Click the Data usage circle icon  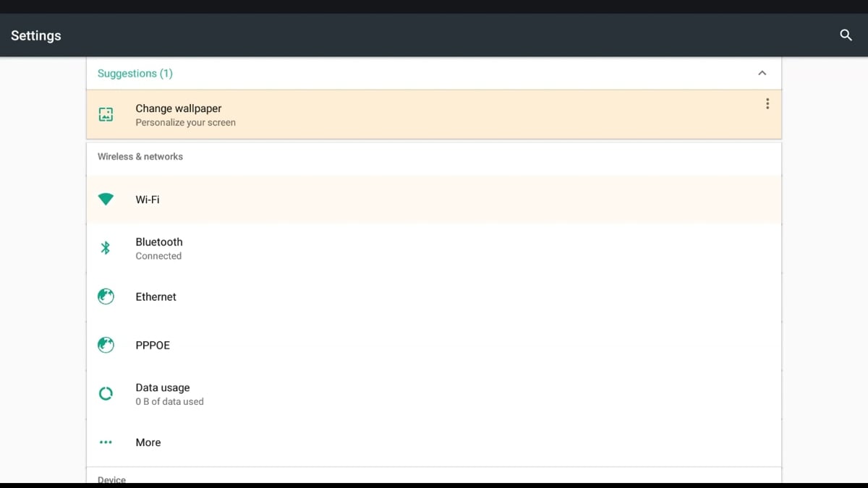click(106, 394)
